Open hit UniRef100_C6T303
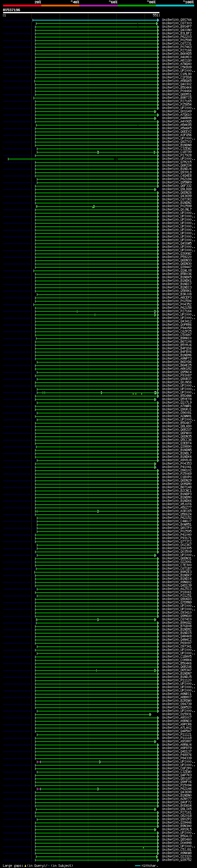 (176, 23)
